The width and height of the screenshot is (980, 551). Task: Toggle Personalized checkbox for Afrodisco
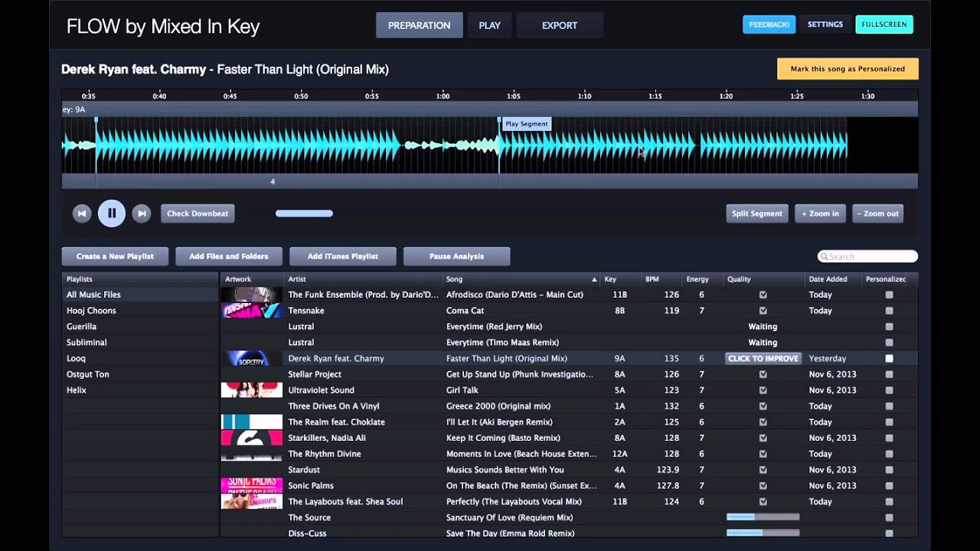889,295
